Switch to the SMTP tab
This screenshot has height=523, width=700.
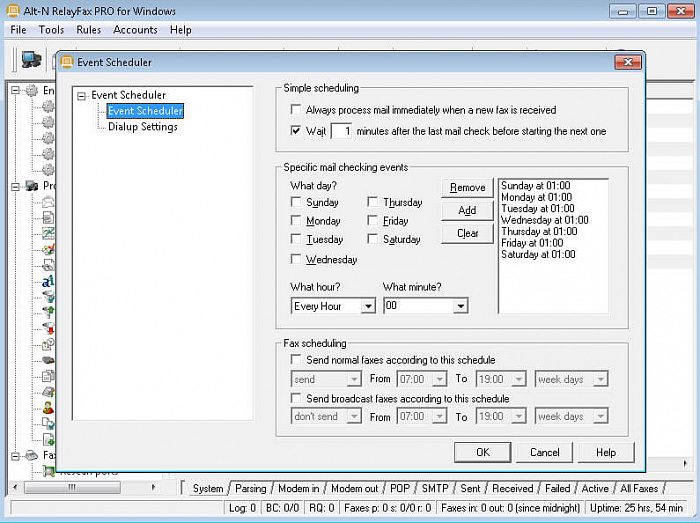coord(435,489)
